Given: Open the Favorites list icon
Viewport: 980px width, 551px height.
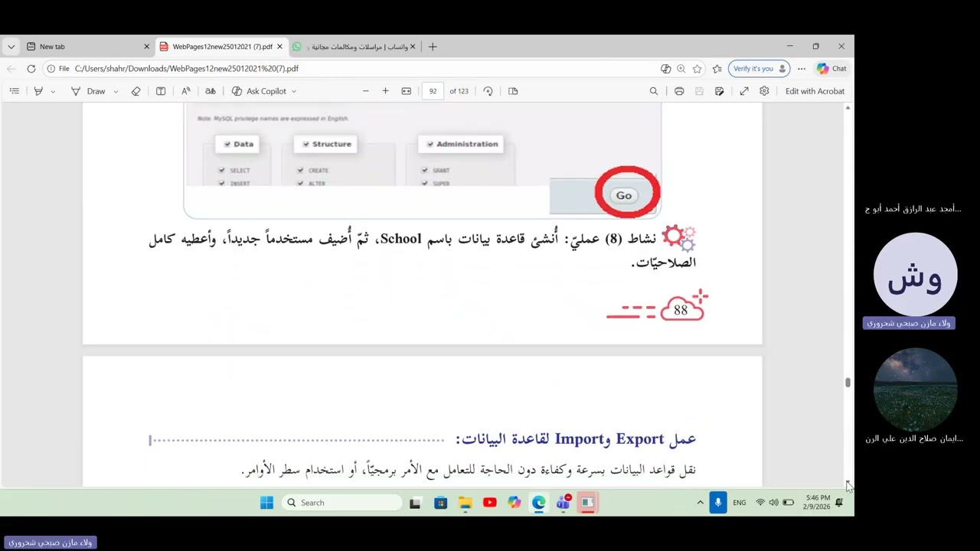Looking at the screenshot, I should click(x=717, y=68).
